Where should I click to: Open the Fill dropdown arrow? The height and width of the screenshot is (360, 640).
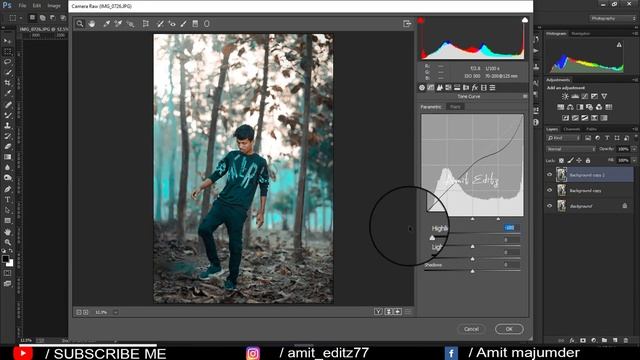pyautogui.click(x=634, y=160)
